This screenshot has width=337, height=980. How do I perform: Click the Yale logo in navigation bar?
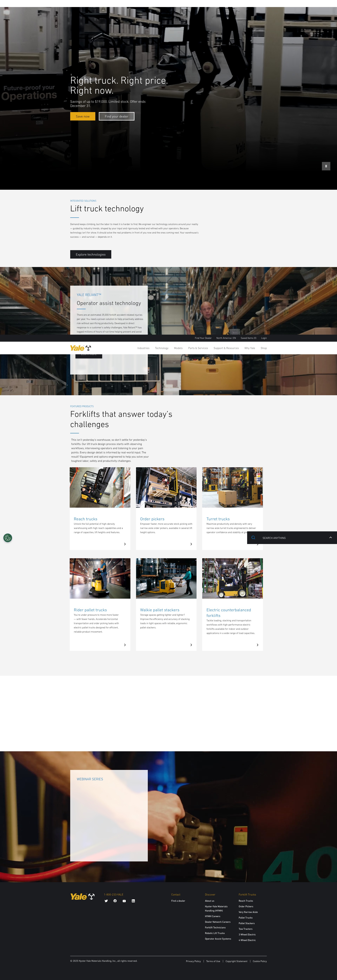coord(81,348)
